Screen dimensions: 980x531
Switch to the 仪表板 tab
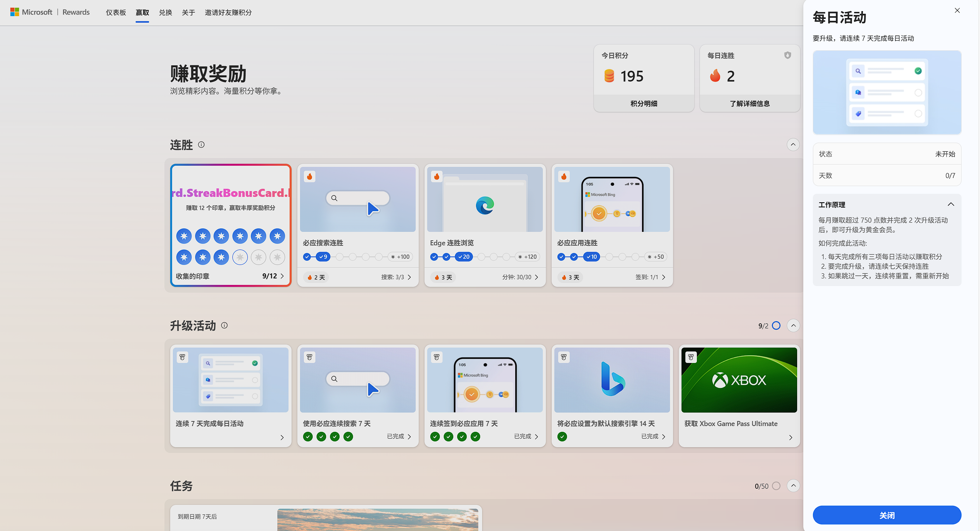116,12
